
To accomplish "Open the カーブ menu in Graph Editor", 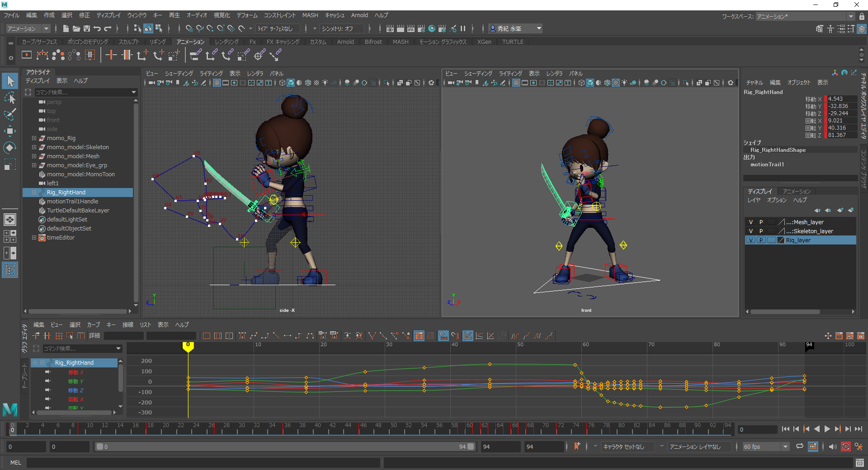I will tap(94, 324).
